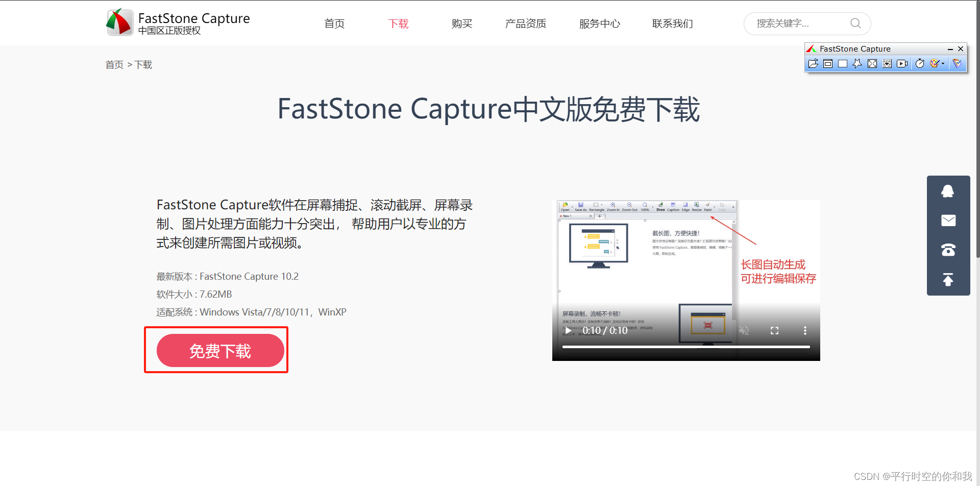Open the 首页 menu item
The image size is (980, 486).
tap(334, 23)
